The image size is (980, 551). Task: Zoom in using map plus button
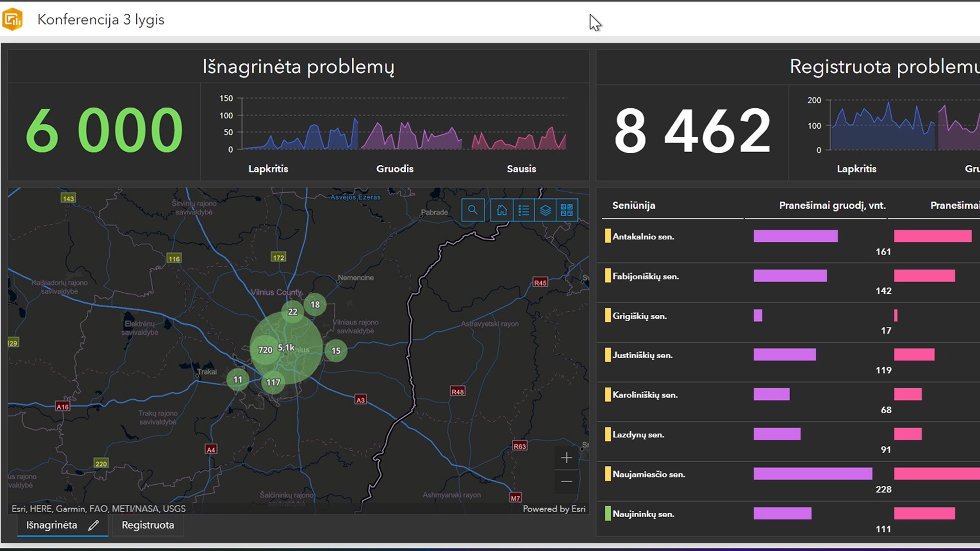566,458
